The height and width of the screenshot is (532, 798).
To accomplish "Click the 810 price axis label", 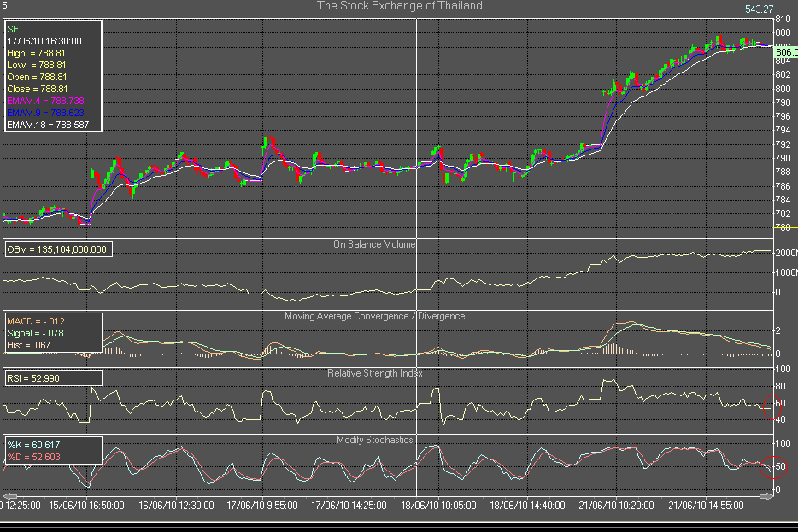I will [x=783, y=20].
